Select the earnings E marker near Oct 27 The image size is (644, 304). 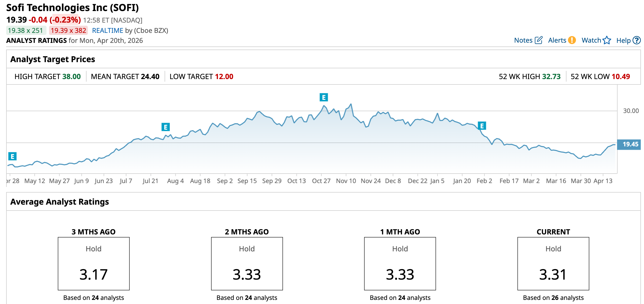point(324,98)
